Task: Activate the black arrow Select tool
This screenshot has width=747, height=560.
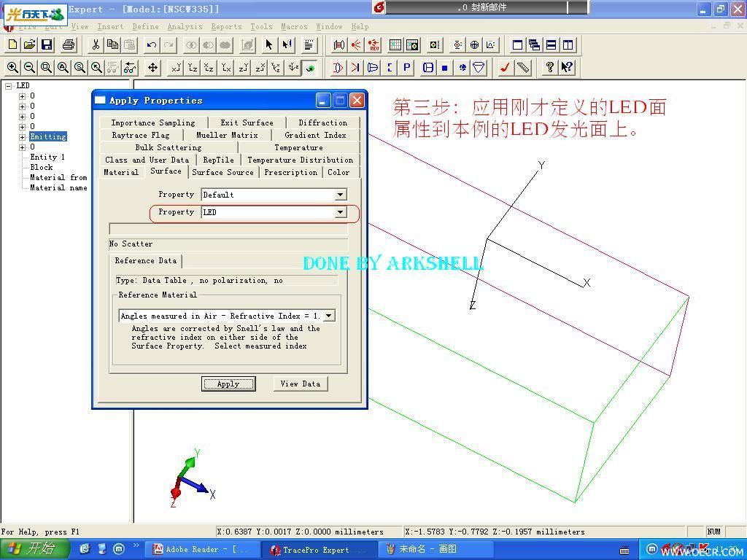Action: click(x=269, y=44)
